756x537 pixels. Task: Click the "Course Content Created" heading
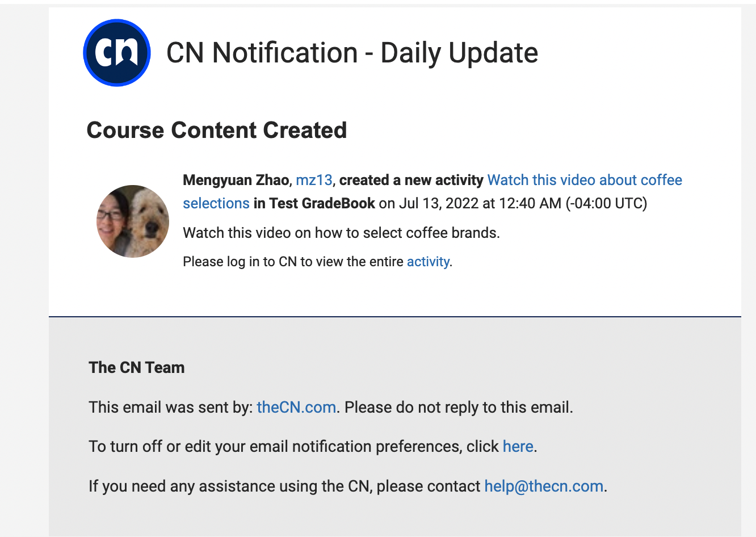click(216, 130)
